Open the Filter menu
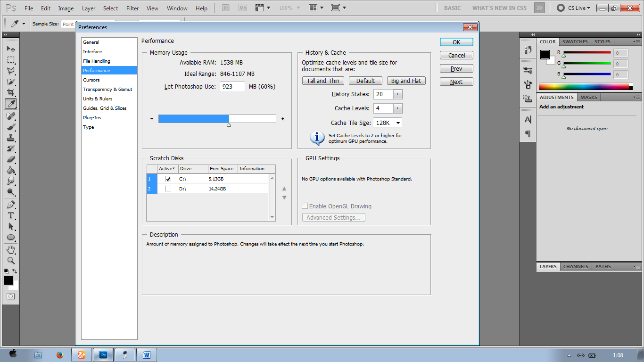 132,8
